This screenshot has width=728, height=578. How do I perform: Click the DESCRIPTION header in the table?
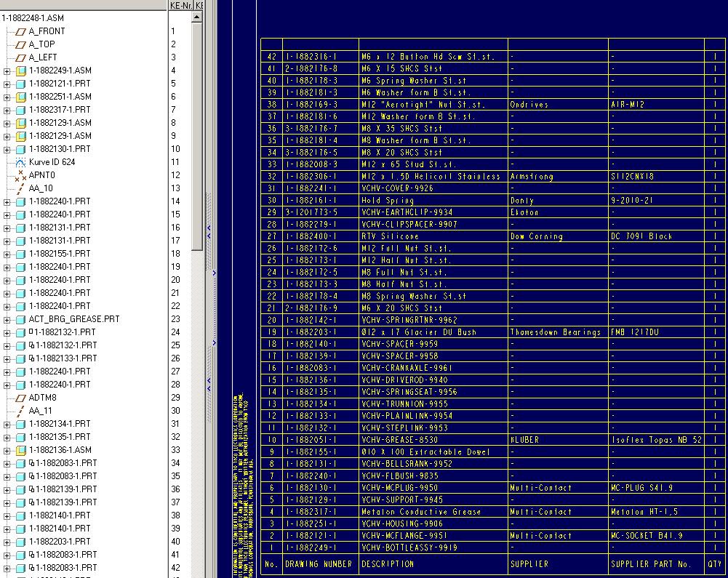coord(388,564)
